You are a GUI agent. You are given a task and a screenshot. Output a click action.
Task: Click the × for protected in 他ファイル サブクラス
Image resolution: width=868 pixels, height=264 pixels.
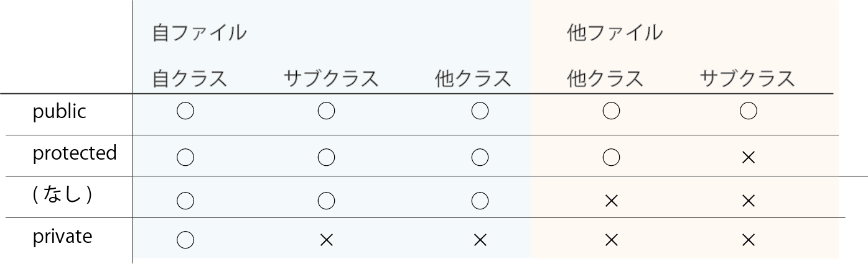click(x=748, y=158)
